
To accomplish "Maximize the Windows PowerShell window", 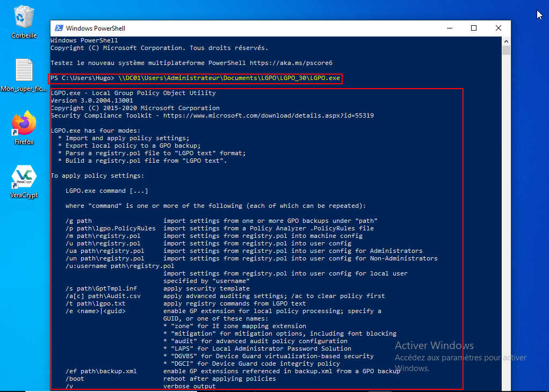I will click(x=474, y=28).
